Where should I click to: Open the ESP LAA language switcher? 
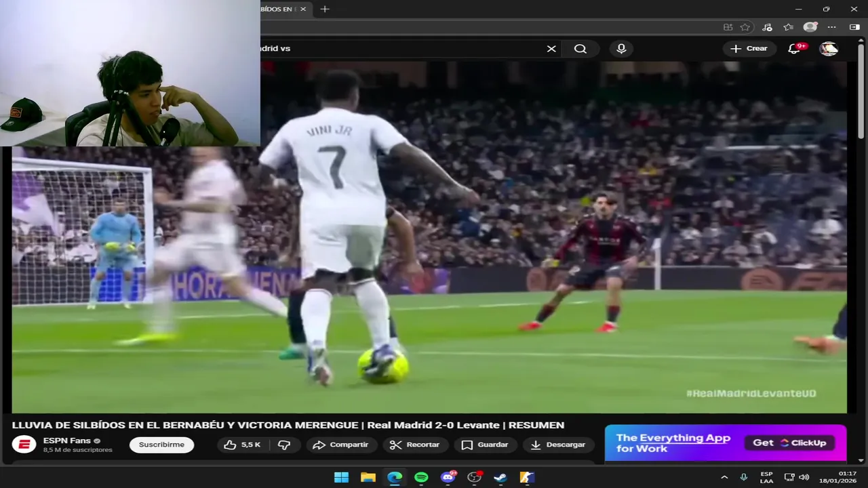766,477
